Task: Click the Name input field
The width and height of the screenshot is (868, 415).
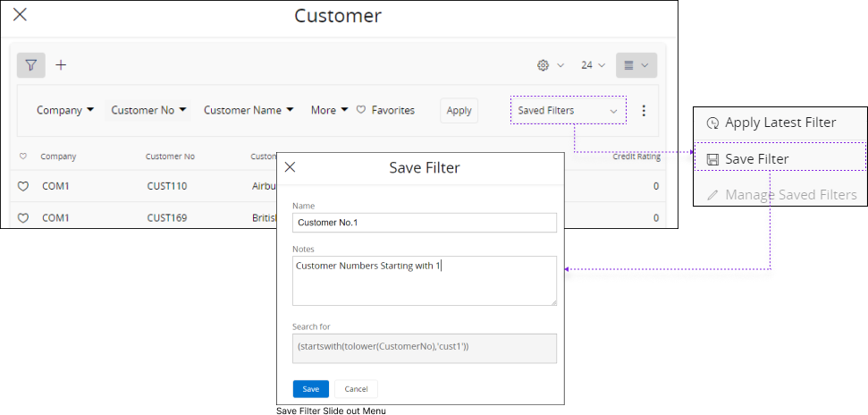Action: coord(425,223)
